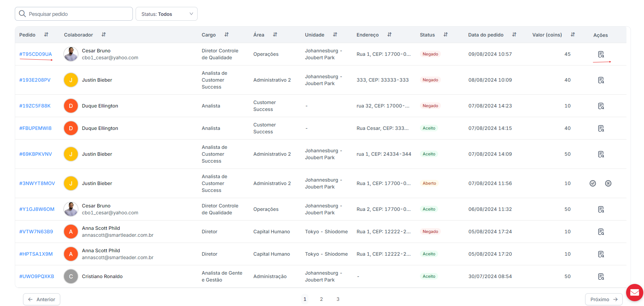The image size is (644, 306).
Task: View details of order #FBUPEMWI8
Action: click(601, 128)
